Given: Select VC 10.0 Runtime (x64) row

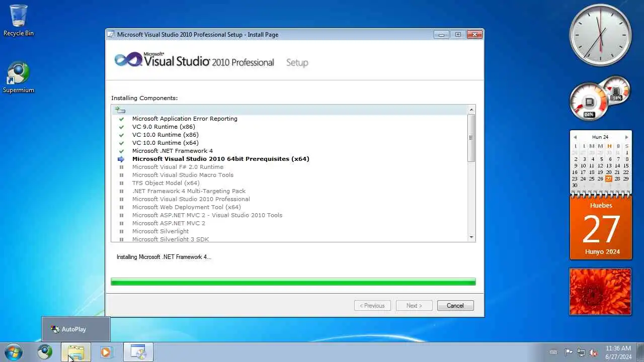Looking at the screenshot, I should tap(166, 143).
